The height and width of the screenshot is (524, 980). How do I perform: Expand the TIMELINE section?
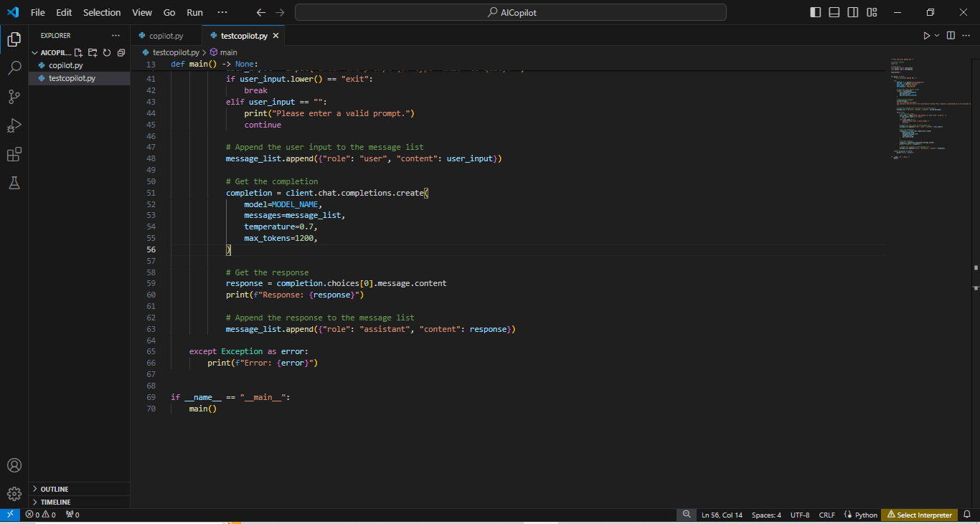55,502
